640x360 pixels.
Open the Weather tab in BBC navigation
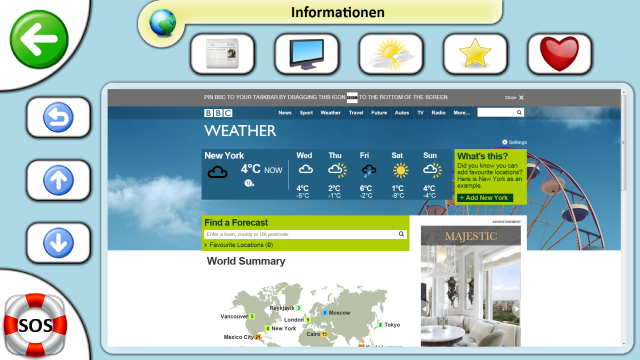pos(331,113)
